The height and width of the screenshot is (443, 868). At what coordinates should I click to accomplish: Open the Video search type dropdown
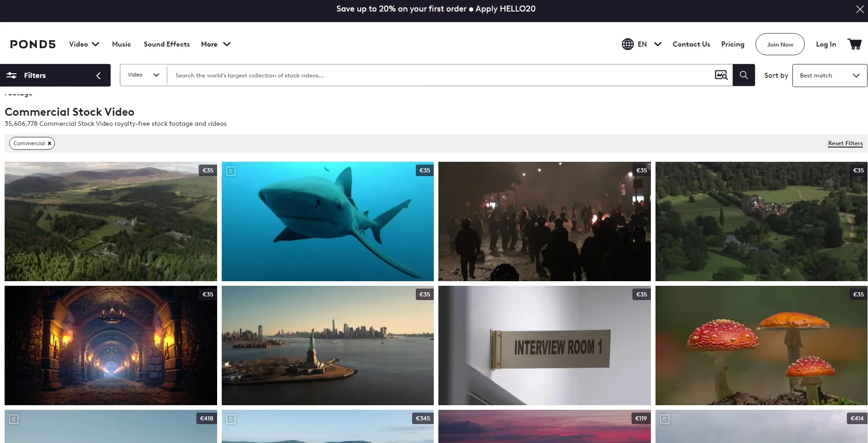[143, 75]
